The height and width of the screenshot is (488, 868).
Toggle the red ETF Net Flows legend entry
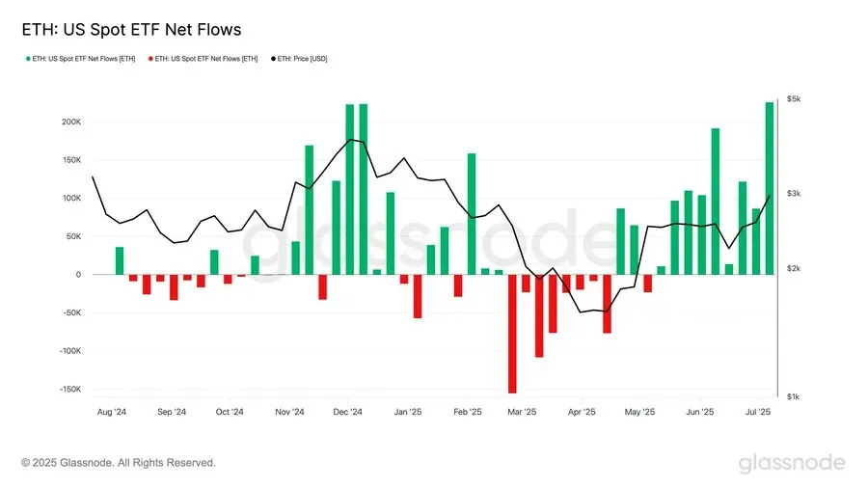[x=203, y=59]
